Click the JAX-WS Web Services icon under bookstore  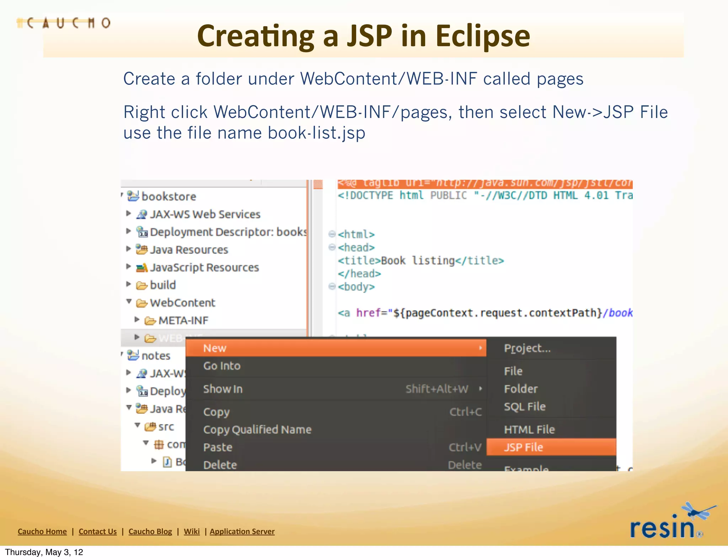click(x=141, y=214)
